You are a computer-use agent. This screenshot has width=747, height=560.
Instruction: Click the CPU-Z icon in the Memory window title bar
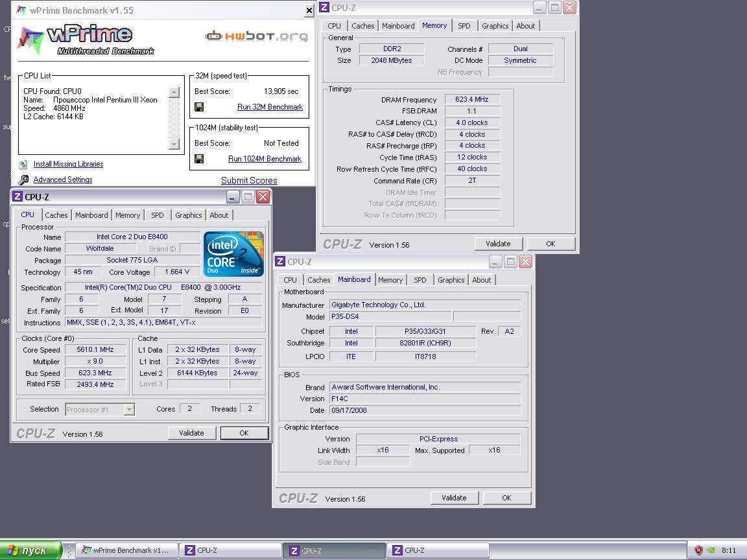pyautogui.click(x=324, y=8)
